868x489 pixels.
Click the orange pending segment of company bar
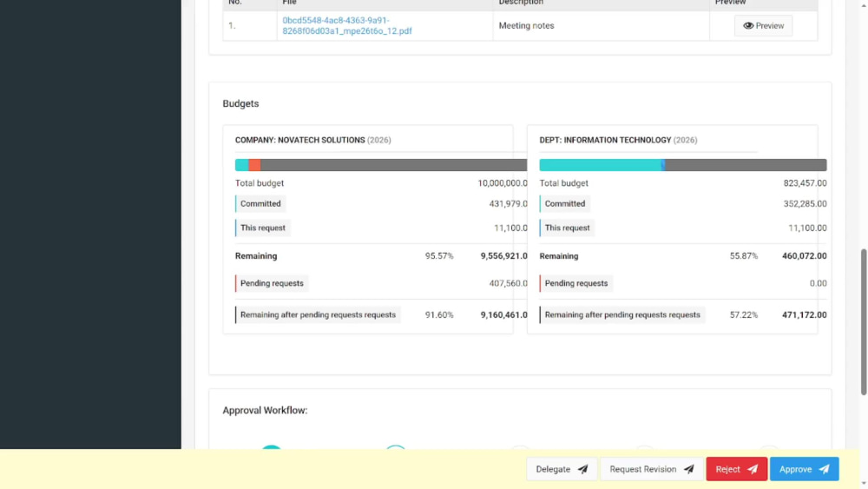[254, 165]
